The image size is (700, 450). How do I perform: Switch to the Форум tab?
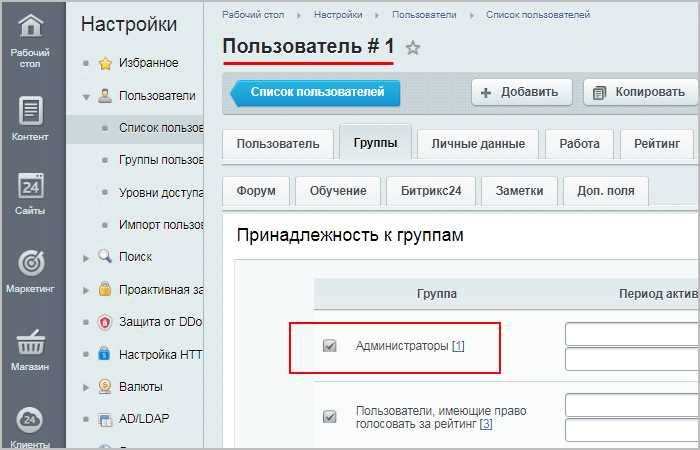pos(256,191)
